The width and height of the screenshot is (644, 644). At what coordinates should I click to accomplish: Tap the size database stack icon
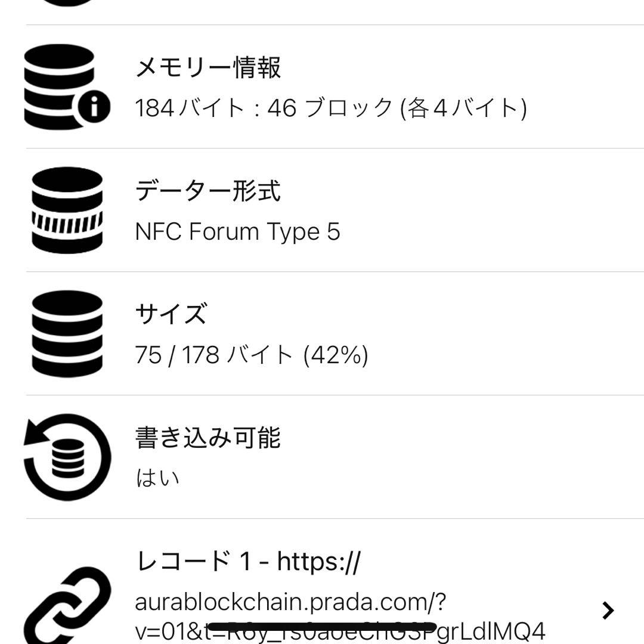pos(67,334)
